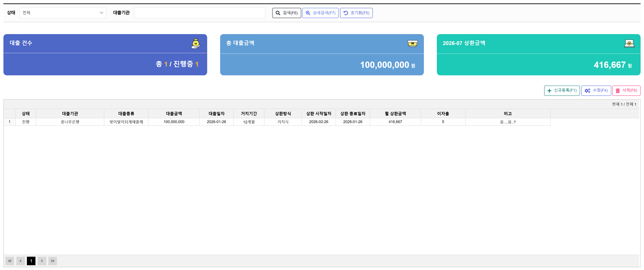Click the 상환 시작일자 column header
This screenshot has width=644, height=270.
point(319,114)
